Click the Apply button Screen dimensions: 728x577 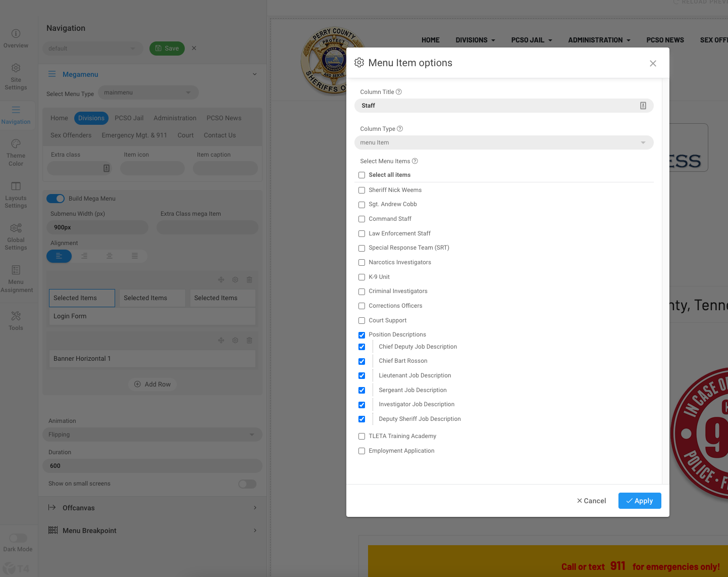coord(640,501)
